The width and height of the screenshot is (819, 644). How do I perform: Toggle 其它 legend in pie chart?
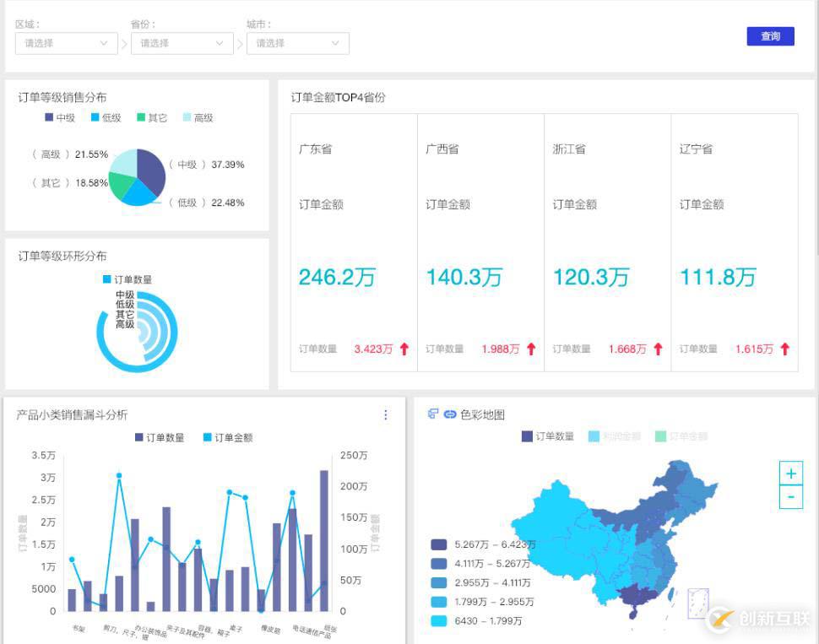point(152,117)
